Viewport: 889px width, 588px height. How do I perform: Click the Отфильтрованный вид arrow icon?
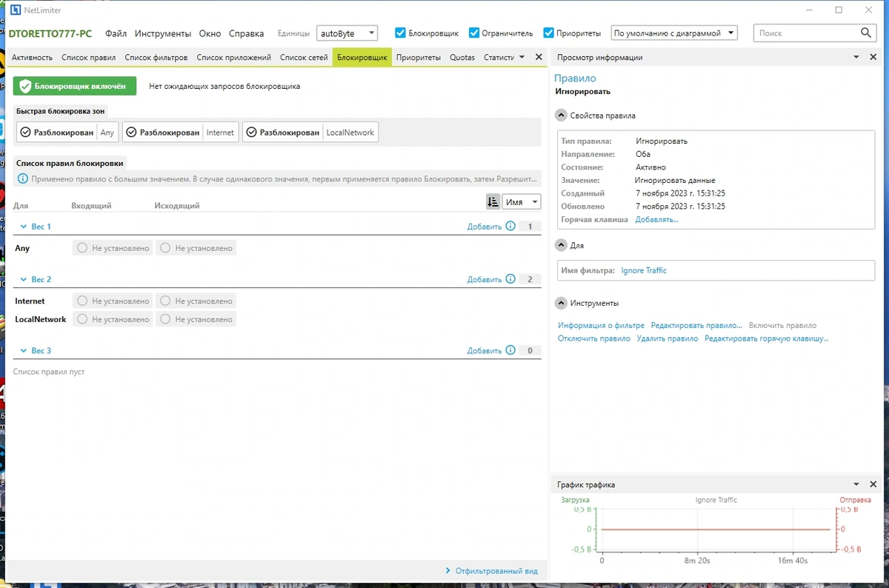pos(448,571)
